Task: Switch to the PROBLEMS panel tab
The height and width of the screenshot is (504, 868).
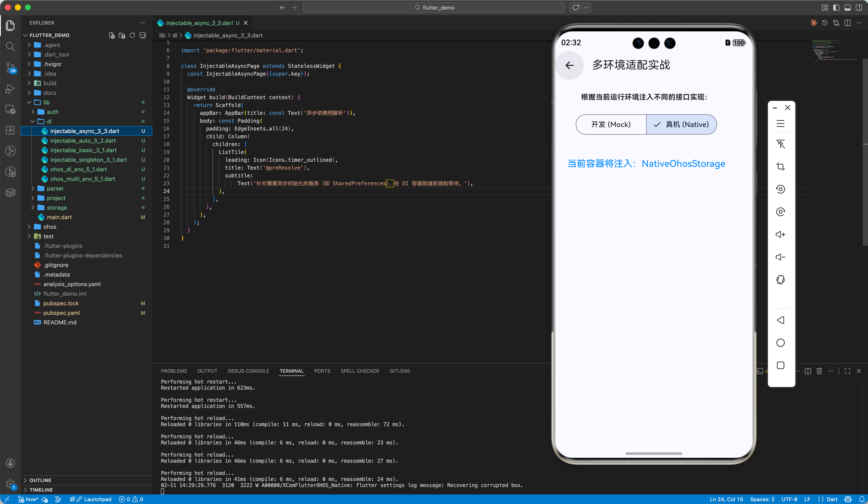Action: (174, 371)
